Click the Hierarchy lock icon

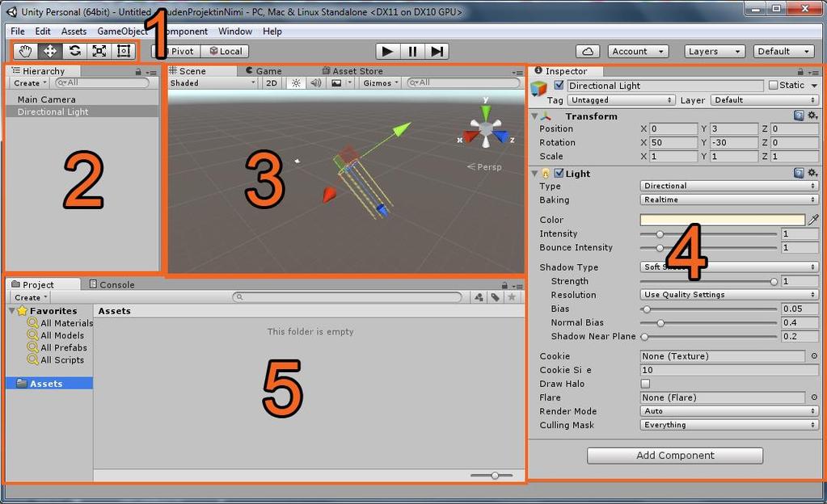click(x=138, y=72)
